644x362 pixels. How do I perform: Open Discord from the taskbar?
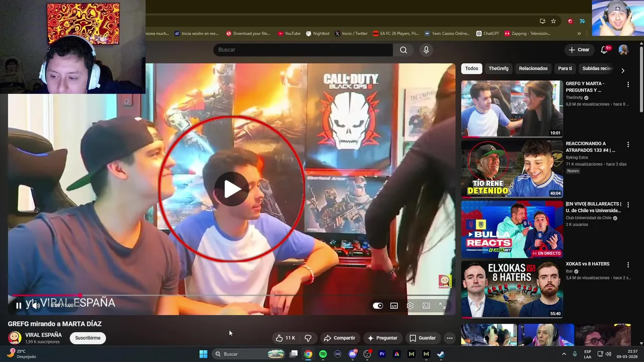tap(352, 354)
